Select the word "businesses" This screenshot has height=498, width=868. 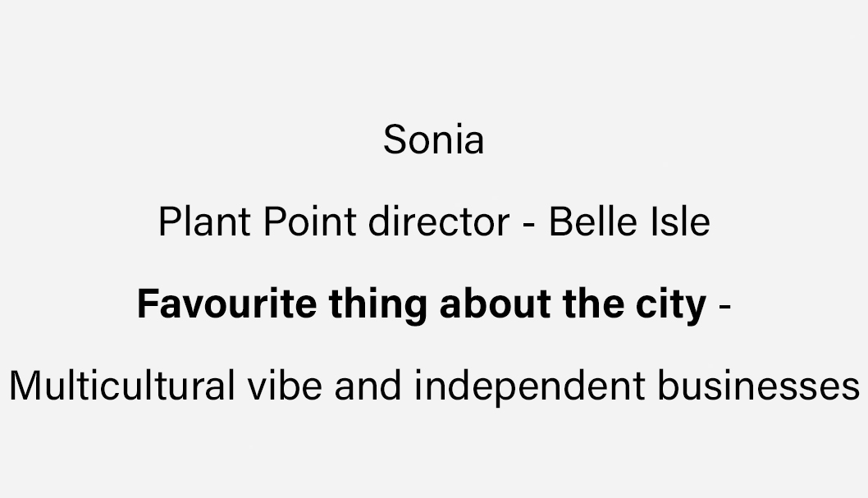(x=759, y=386)
